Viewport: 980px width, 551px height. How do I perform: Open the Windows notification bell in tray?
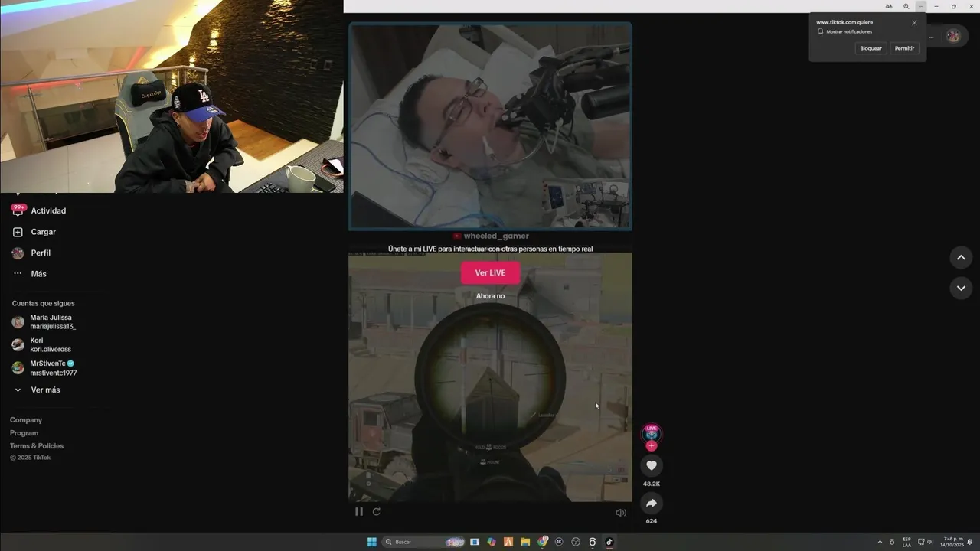970,542
